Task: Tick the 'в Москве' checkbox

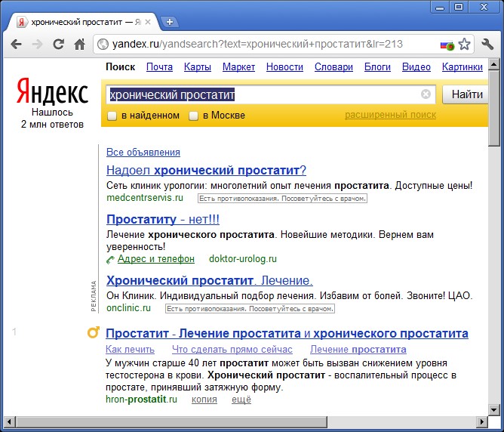Action: pyautogui.click(x=194, y=116)
